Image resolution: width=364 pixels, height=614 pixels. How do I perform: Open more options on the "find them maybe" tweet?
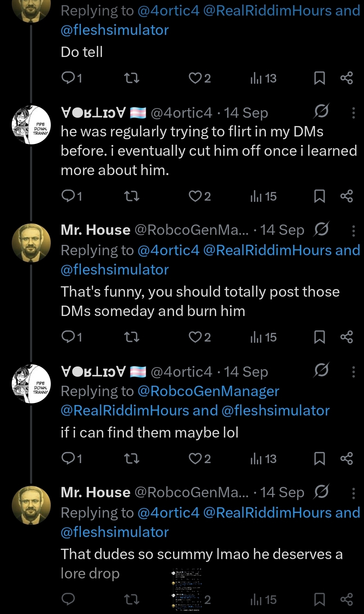353,372
